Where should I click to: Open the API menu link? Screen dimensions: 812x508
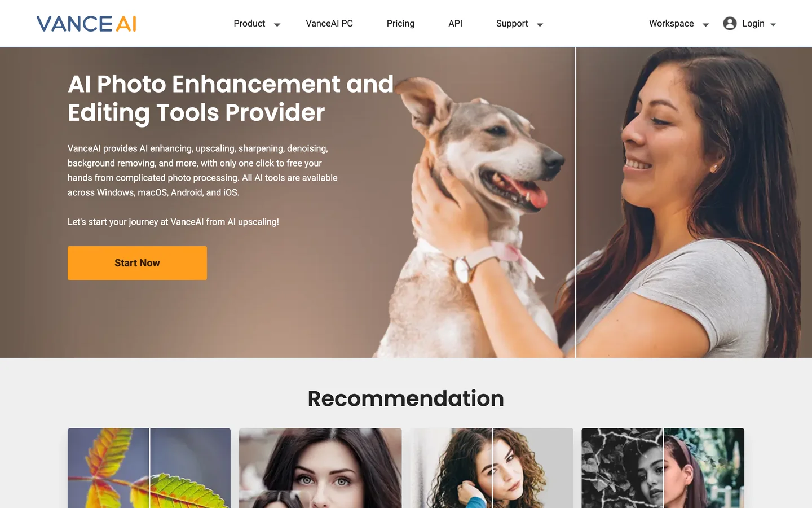[x=455, y=24]
